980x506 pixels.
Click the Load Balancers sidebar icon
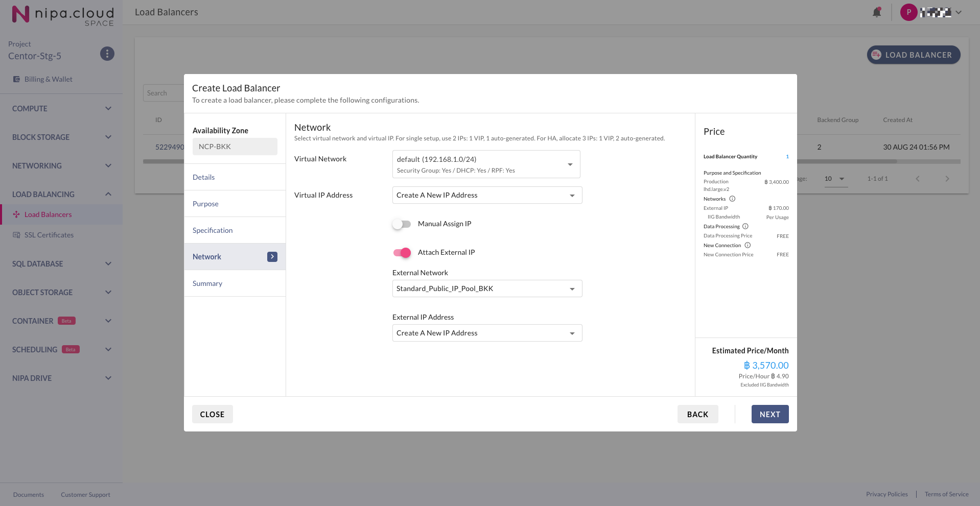[x=16, y=214]
